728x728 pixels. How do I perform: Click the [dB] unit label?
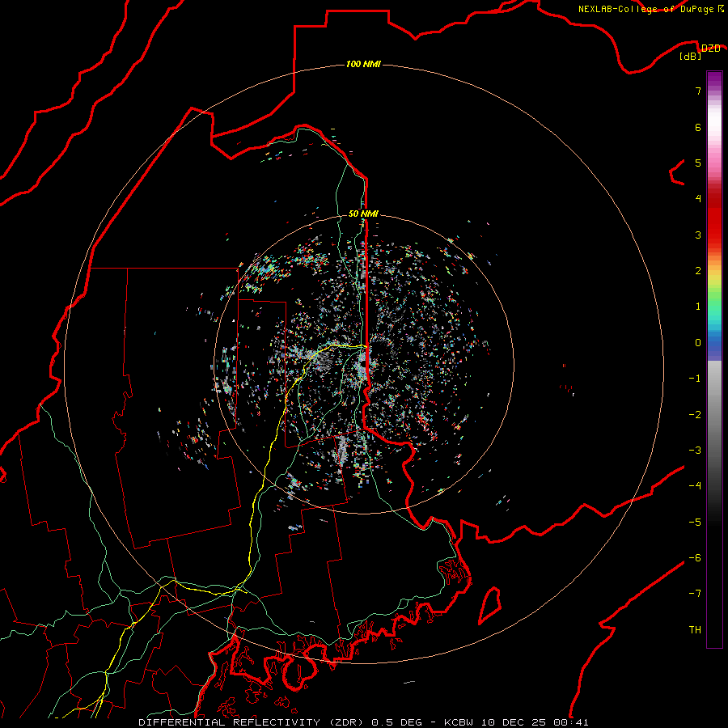691,57
